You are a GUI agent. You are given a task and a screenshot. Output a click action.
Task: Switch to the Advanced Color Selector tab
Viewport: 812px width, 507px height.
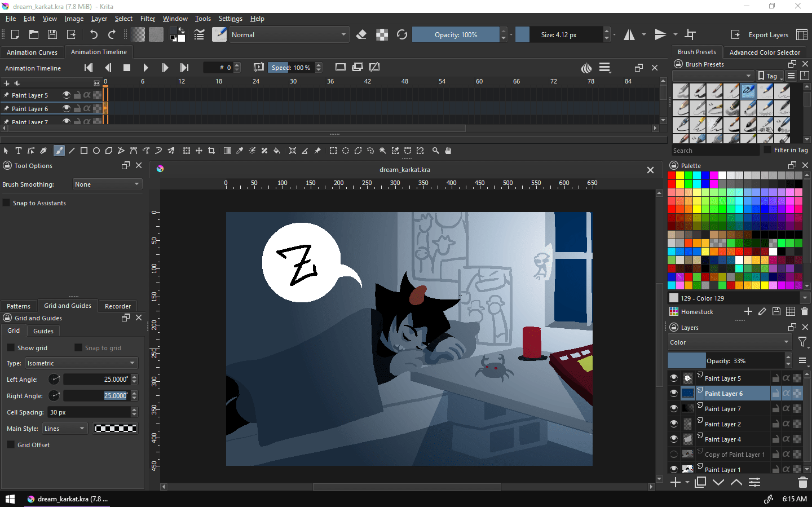pos(765,52)
